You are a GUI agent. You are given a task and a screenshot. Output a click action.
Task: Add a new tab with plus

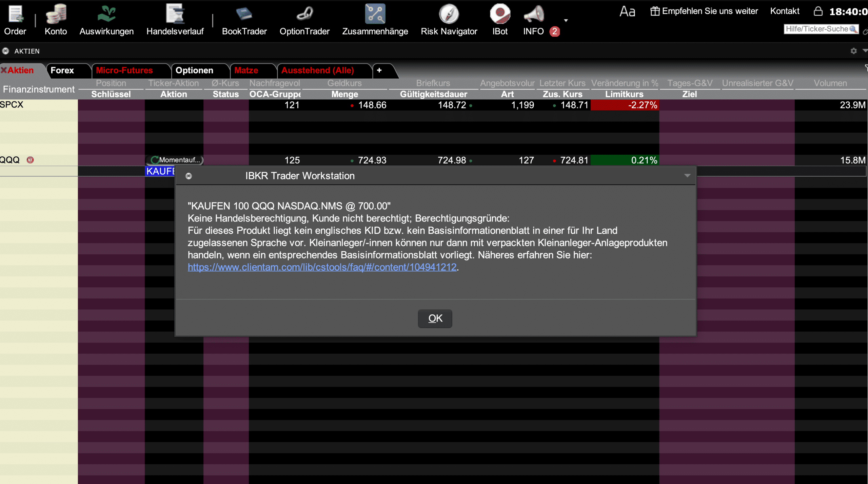379,70
